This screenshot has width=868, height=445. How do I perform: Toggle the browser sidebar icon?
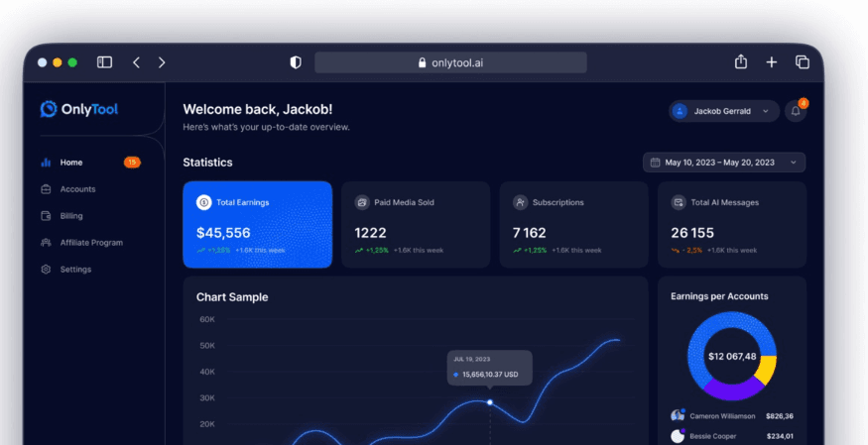pyautogui.click(x=104, y=62)
